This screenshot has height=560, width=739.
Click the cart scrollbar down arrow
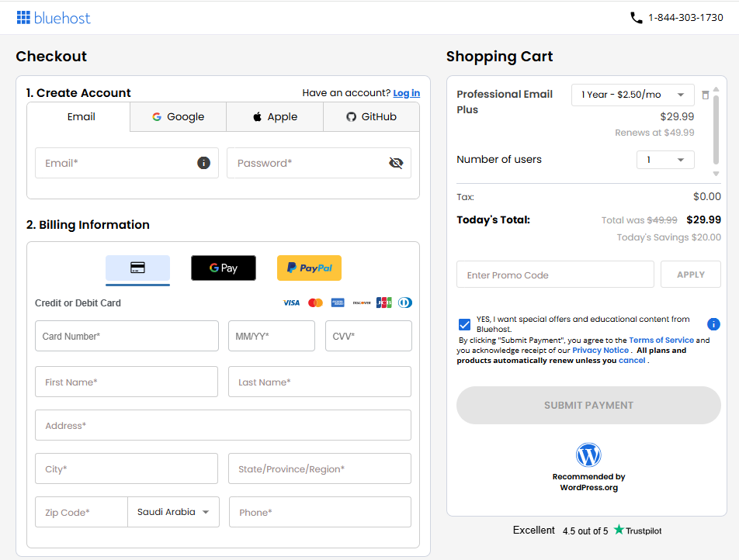(716, 174)
